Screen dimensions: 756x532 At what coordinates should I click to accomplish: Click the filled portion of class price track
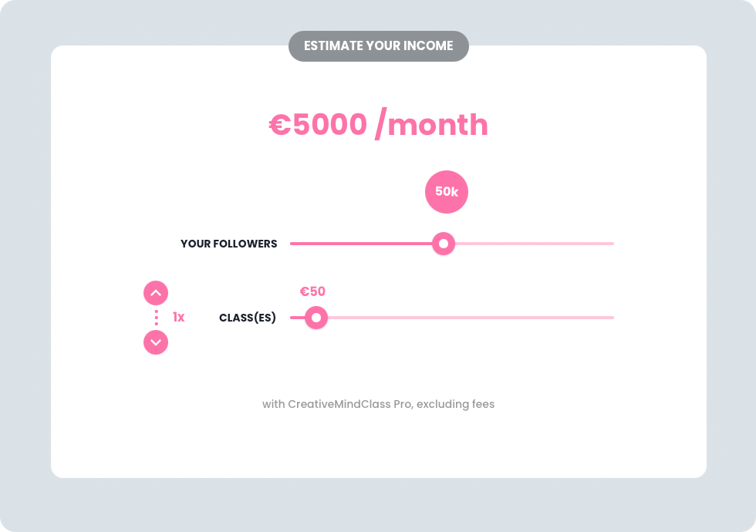click(x=296, y=318)
